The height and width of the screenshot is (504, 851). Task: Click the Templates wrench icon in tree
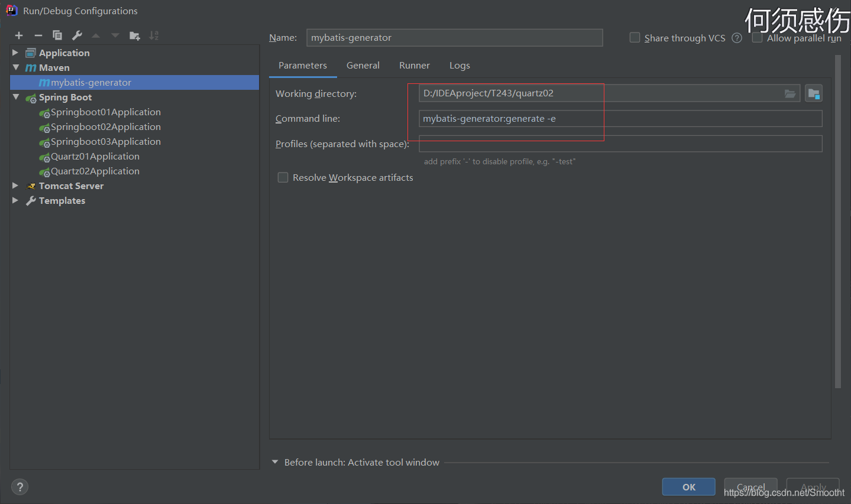tap(31, 201)
